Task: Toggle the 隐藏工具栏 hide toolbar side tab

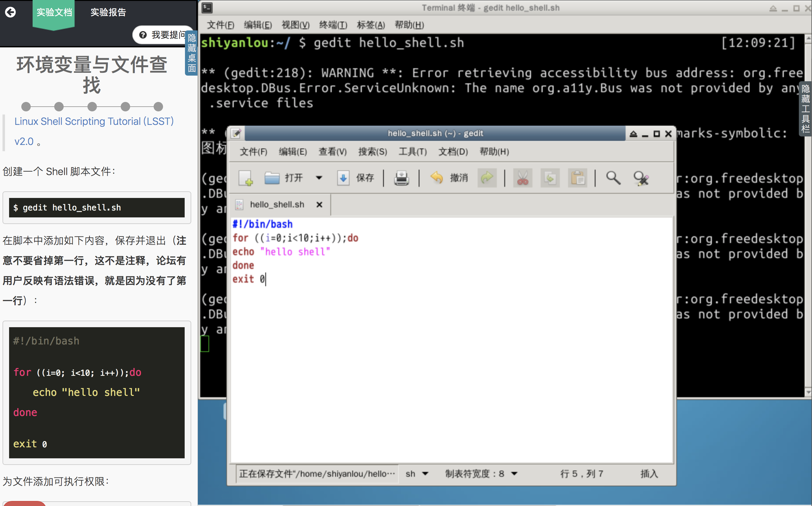Action: coord(805,109)
